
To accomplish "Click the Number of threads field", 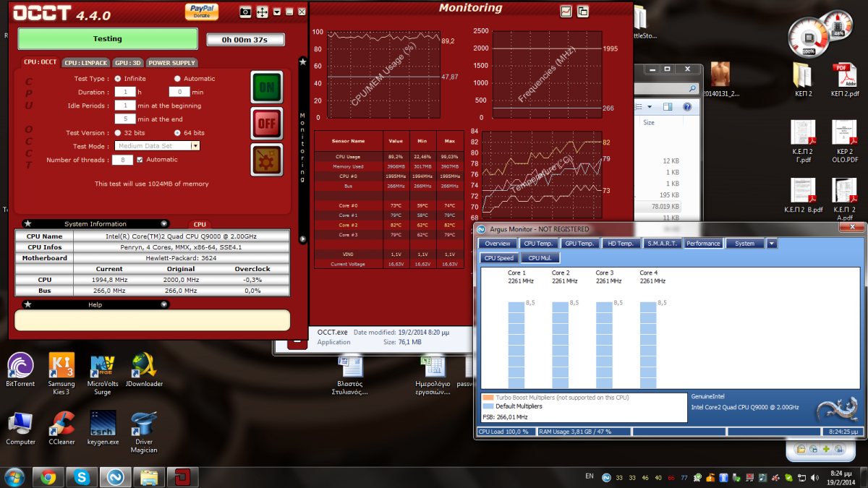I will click(123, 160).
